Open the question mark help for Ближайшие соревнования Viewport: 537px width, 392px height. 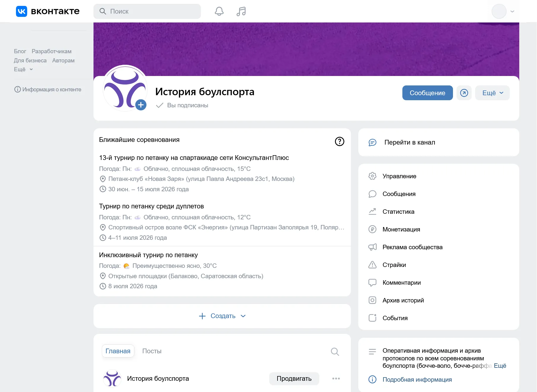(339, 142)
